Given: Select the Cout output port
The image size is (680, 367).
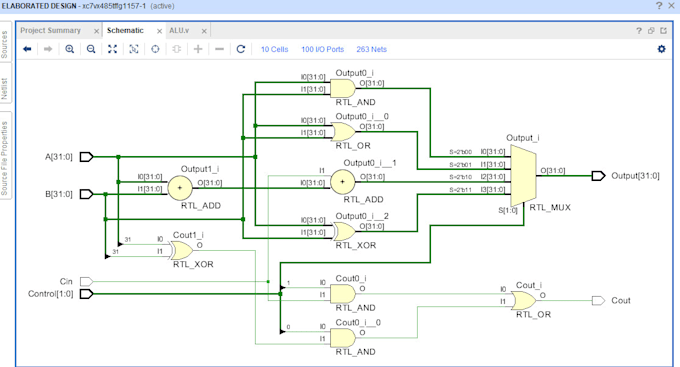Looking at the screenshot, I should [598, 301].
